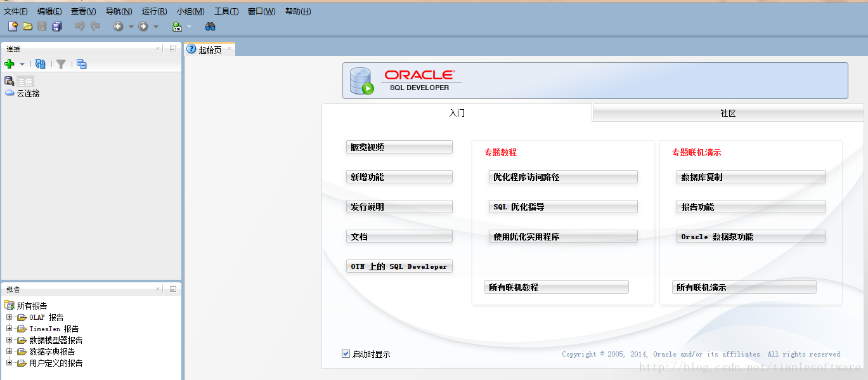Toggle the 启动时显示 checkbox
Screen dimensions: 868x380
346,354
